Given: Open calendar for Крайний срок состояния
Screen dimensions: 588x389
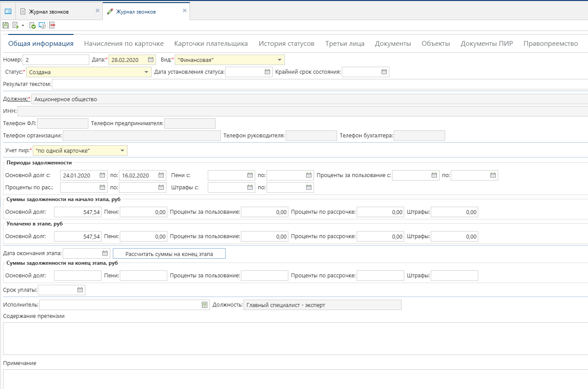Looking at the screenshot, I should pos(384,72).
